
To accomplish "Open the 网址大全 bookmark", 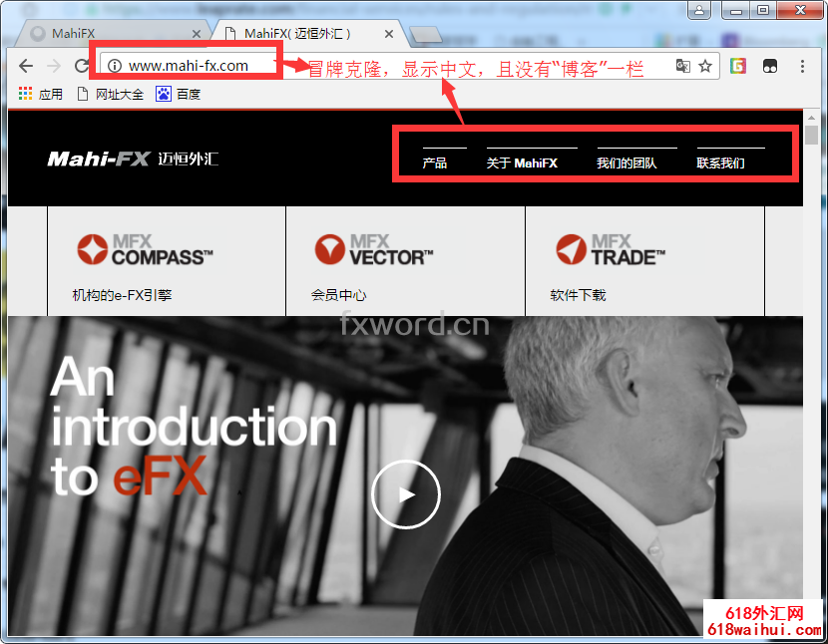I will tap(111, 94).
